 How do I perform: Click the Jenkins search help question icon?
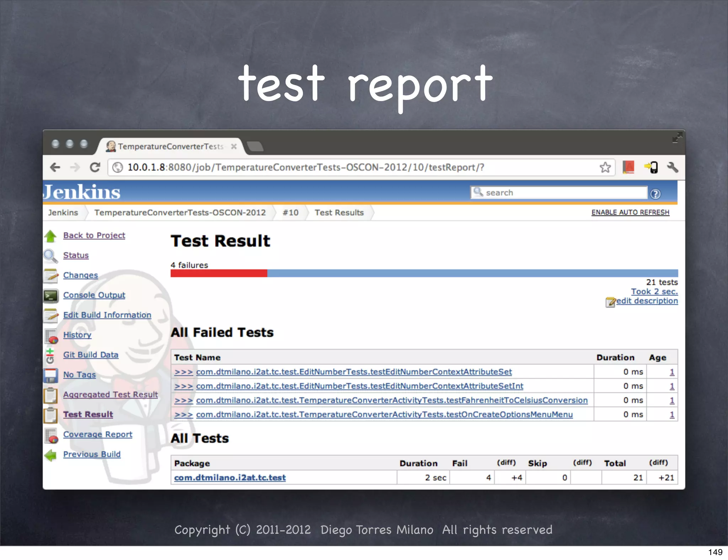[x=655, y=194]
